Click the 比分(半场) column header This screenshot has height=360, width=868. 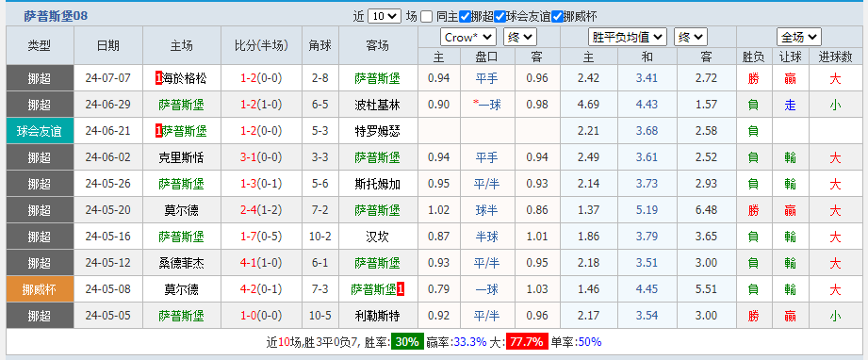click(x=261, y=45)
